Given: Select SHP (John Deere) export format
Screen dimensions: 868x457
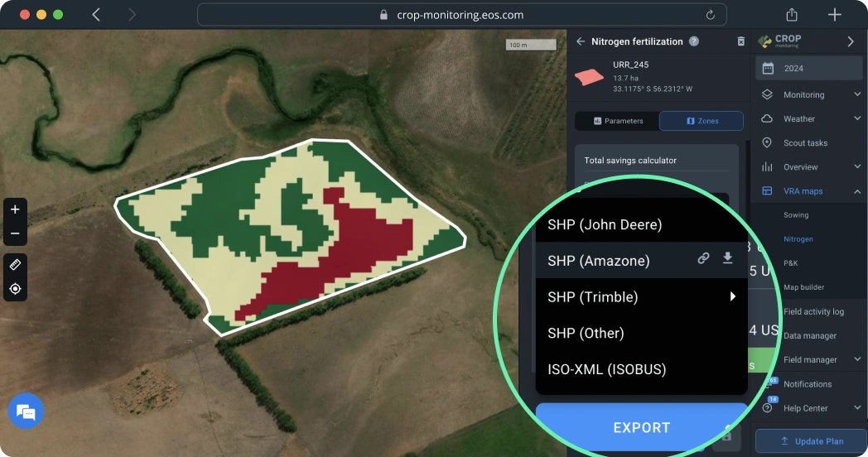Looking at the screenshot, I should pos(605,224).
